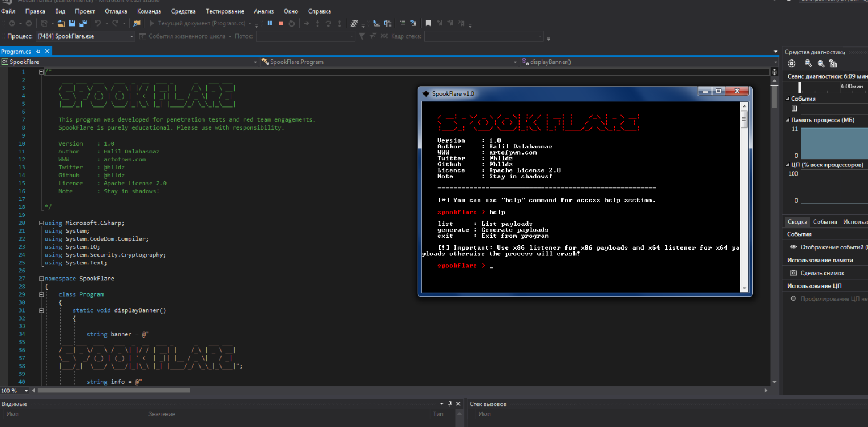Close the Program.cs editor tab
The height and width of the screenshot is (427, 868).
coord(47,52)
